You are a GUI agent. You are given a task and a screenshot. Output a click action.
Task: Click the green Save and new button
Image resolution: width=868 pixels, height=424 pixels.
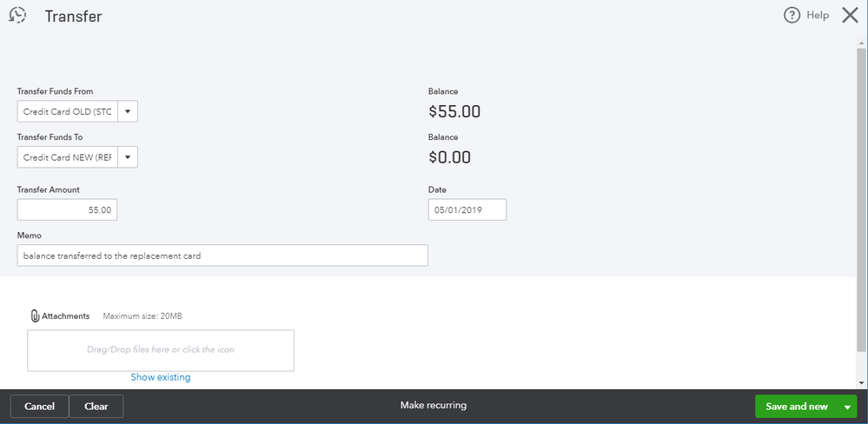(x=797, y=407)
